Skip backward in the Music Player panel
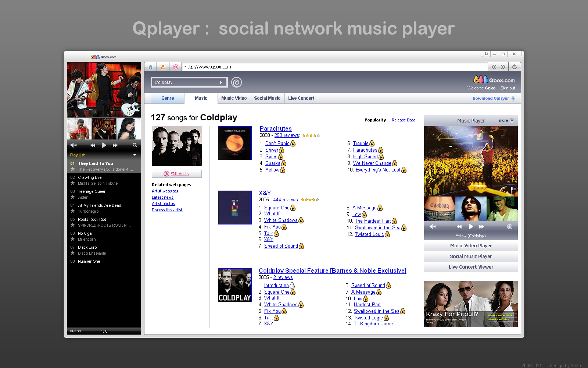This screenshot has width=588, height=368. (x=459, y=227)
